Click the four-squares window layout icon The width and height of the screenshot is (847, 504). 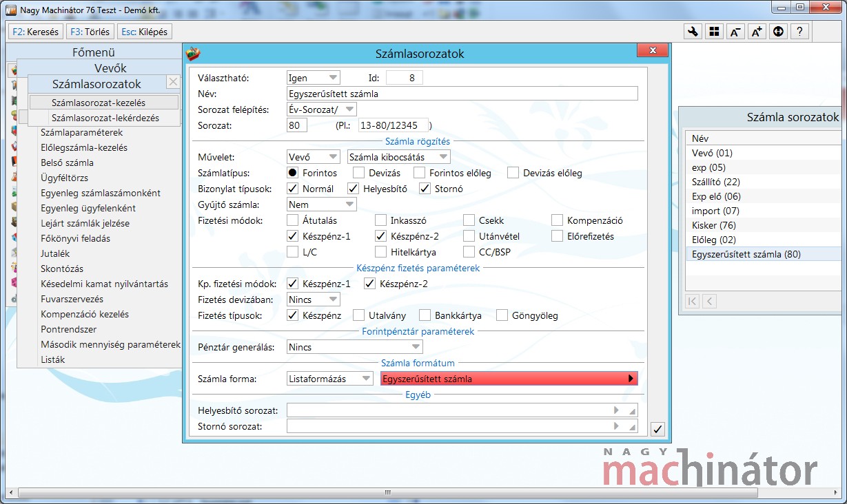click(714, 32)
